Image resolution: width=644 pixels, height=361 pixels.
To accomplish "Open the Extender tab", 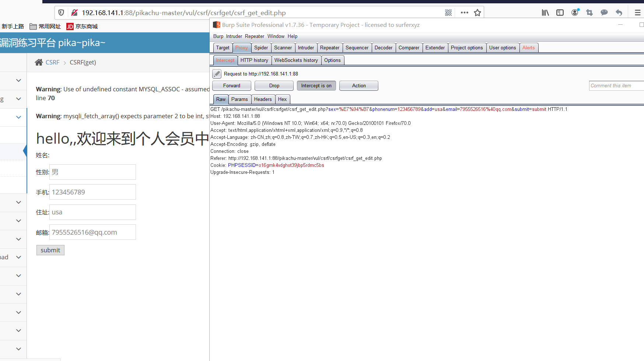I will click(x=435, y=48).
